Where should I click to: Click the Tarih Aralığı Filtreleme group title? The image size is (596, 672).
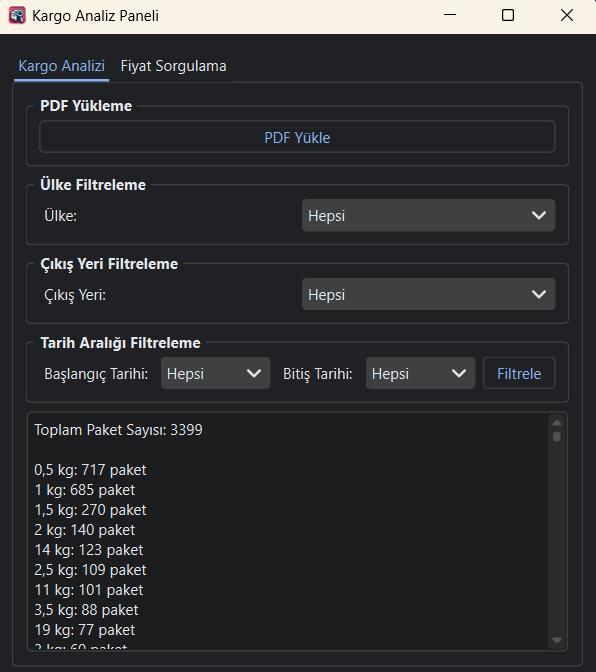pos(120,343)
